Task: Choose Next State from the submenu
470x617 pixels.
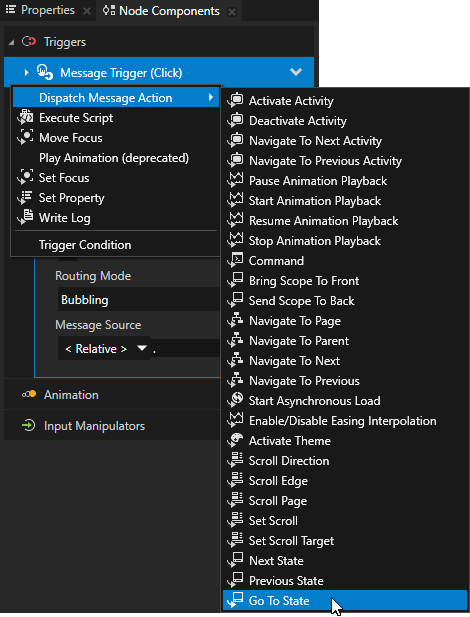Action: 344,560
